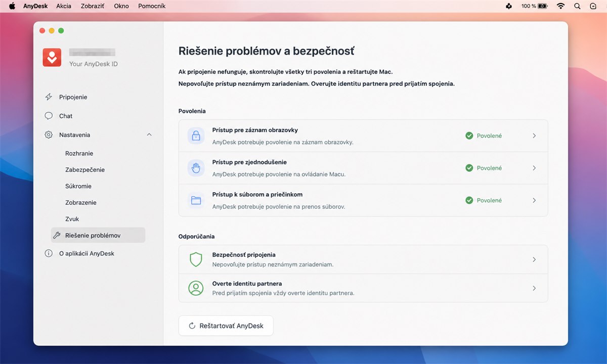The width and height of the screenshot is (607, 364).
Task: Click Povolené status for súborom a priečinkom
Action: tap(489, 200)
